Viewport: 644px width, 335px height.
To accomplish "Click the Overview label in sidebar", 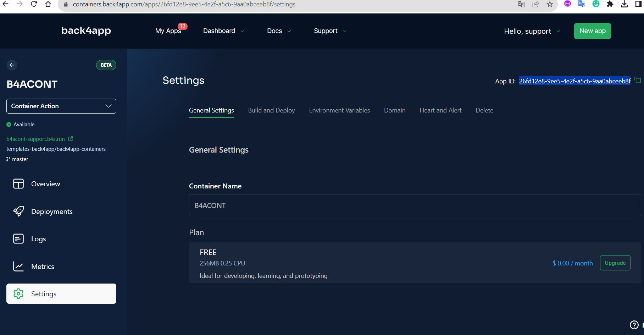I will coord(46,184).
